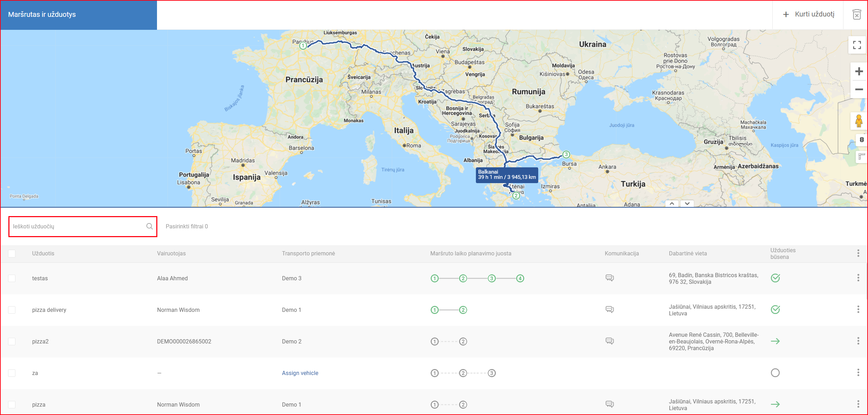
Task: Click Komunikacija column header
Action: click(x=622, y=253)
